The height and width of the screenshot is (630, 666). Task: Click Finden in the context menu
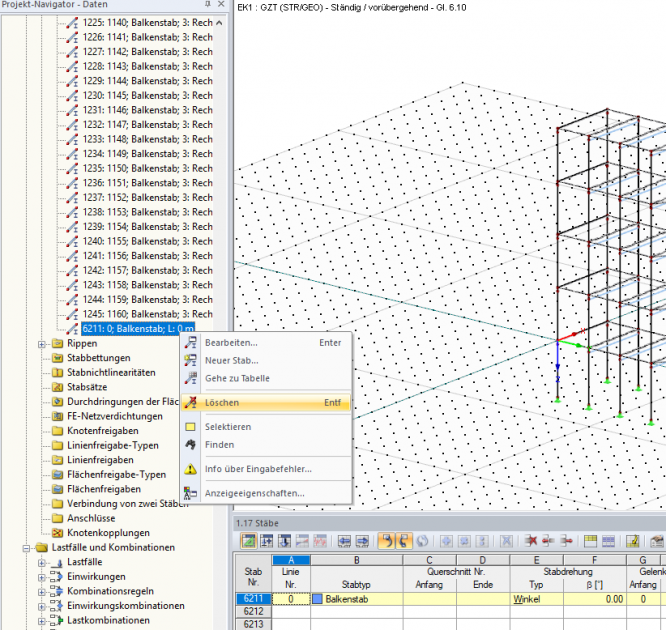point(266,445)
